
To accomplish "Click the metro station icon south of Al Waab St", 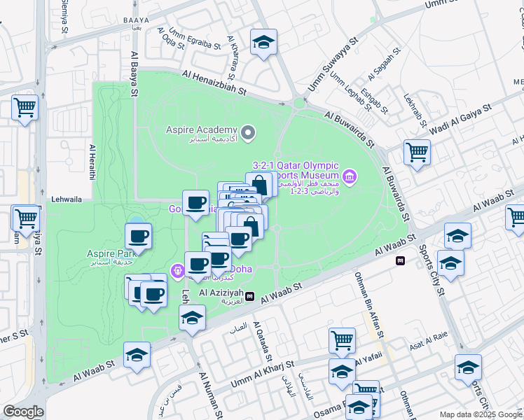I will point(400,260).
